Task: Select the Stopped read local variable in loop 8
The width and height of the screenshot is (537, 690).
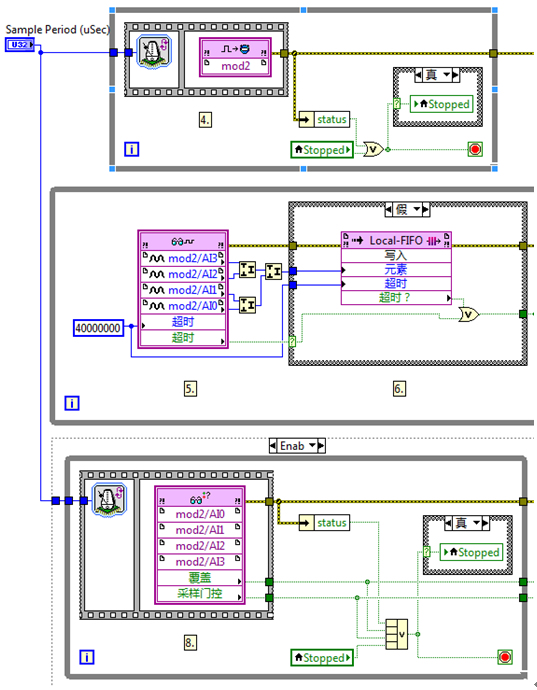Action: click(322, 657)
